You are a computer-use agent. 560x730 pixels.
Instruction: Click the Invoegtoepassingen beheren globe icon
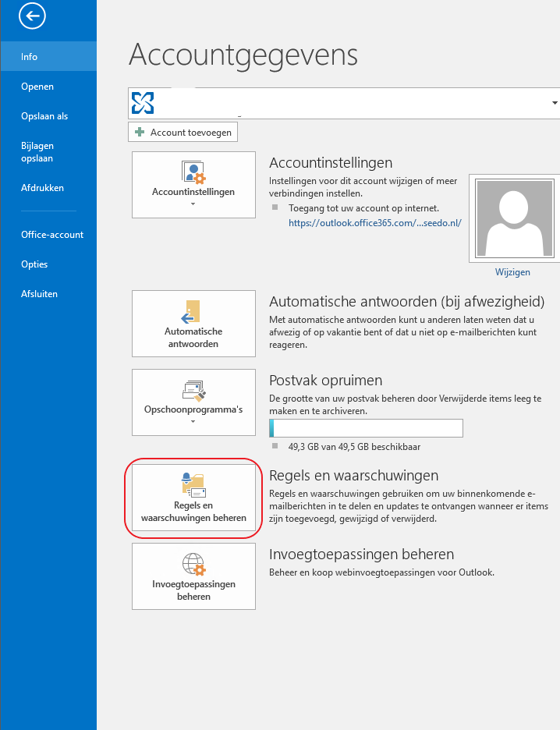click(x=193, y=564)
